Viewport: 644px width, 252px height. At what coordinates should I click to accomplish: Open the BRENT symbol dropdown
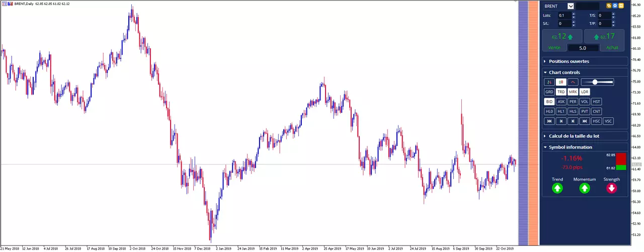pos(570,6)
